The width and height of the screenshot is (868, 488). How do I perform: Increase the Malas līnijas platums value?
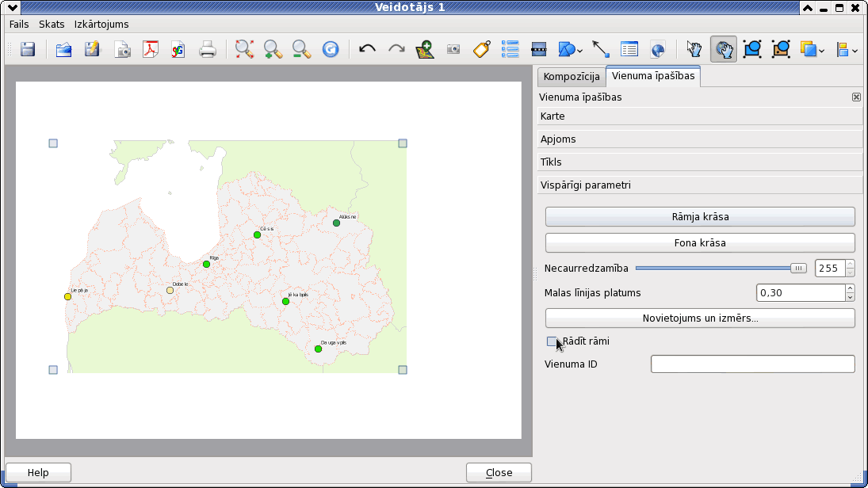click(851, 288)
